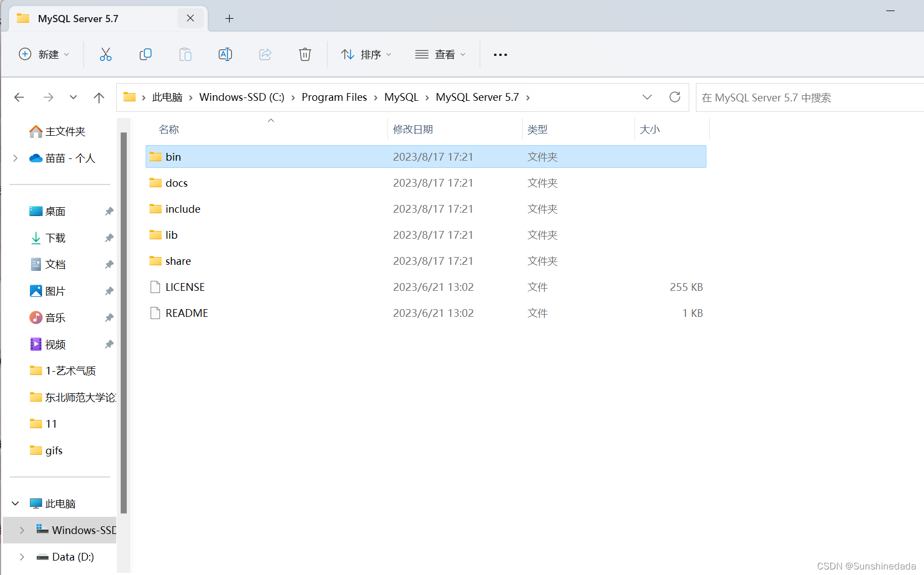
Task: Unpin 下载 using its pin icon
Action: tap(109, 238)
